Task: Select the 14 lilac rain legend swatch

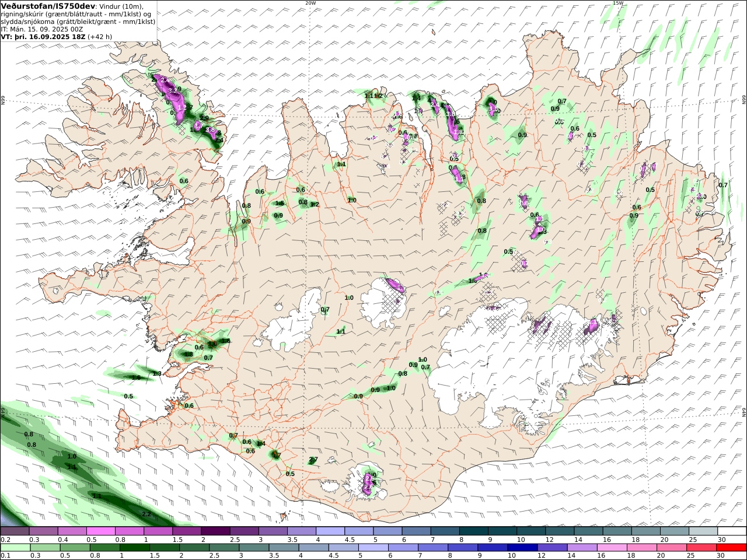Action: (x=581, y=548)
